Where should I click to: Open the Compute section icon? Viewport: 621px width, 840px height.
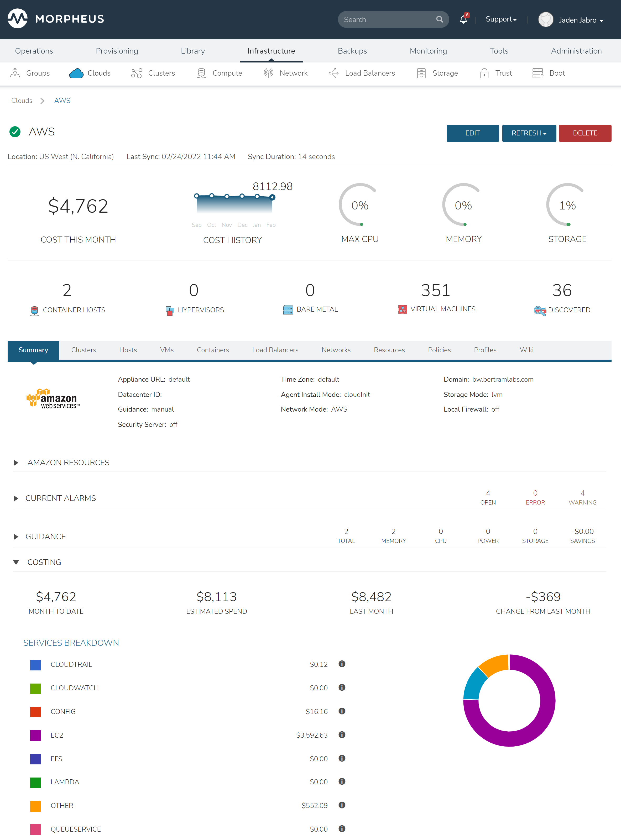click(x=201, y=73)
